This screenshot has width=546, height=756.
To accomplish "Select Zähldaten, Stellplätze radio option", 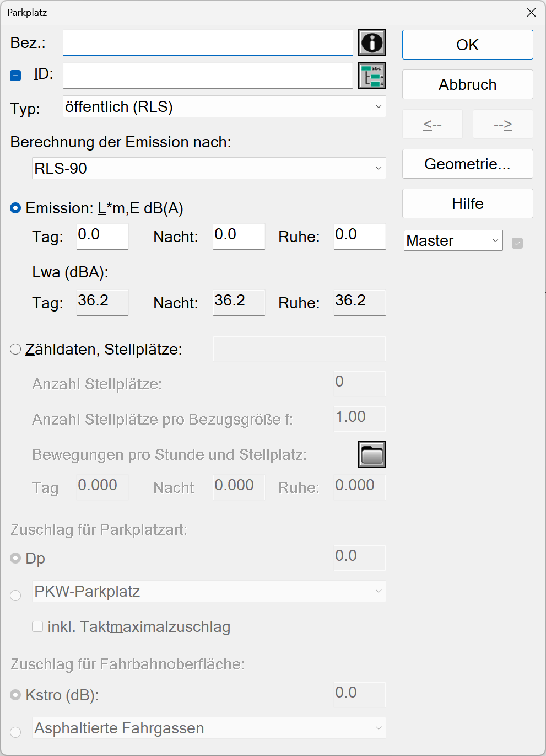I will coord(15,349).
